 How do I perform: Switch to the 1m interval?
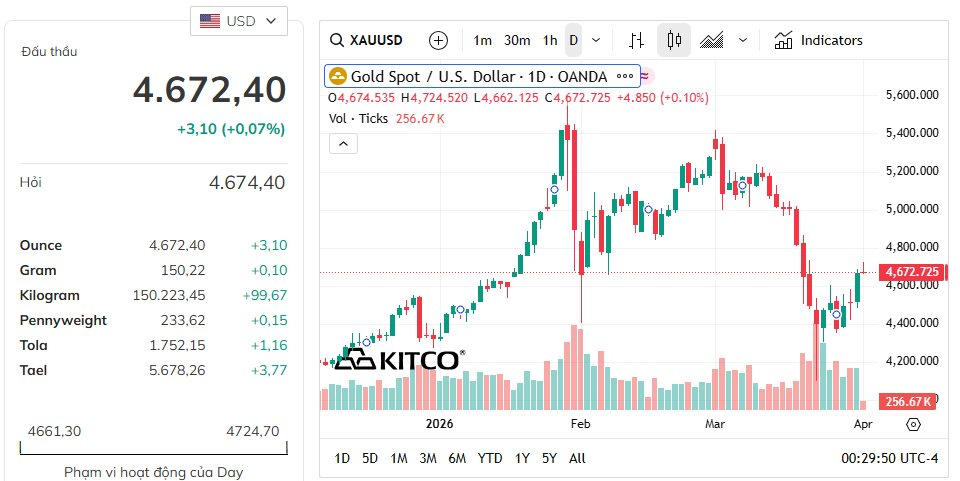pyautogui.click(x=482, y=41)
